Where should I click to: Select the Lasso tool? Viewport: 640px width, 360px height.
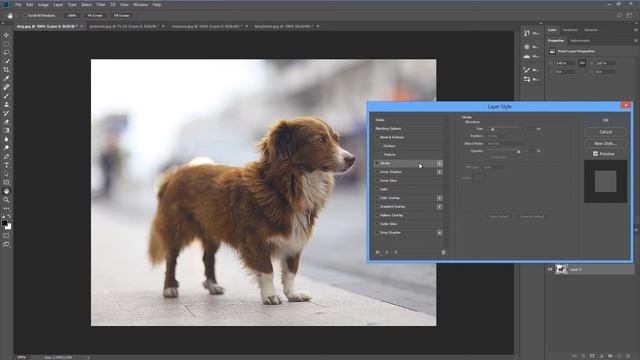click(x=6, y=52)
